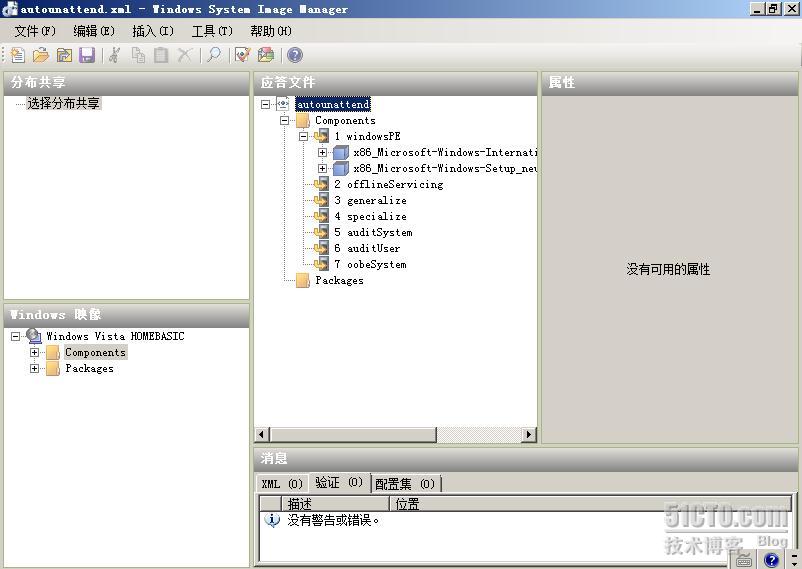Open the 工具(T) menu

pyautogui.click(x=212, y=31)
